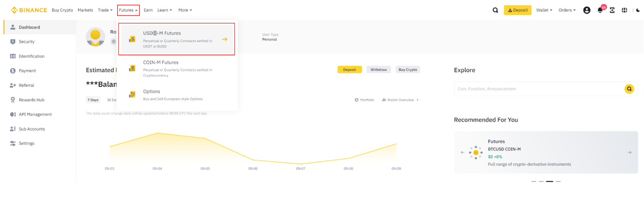Viewport: 644px width, 209px height.
Task: Select the 7 Days range tab
Action: click(x=93, y=100)
